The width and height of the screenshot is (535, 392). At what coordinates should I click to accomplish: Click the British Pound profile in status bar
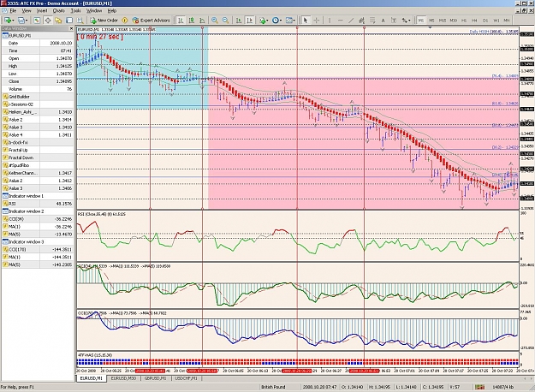coord(273,387)
